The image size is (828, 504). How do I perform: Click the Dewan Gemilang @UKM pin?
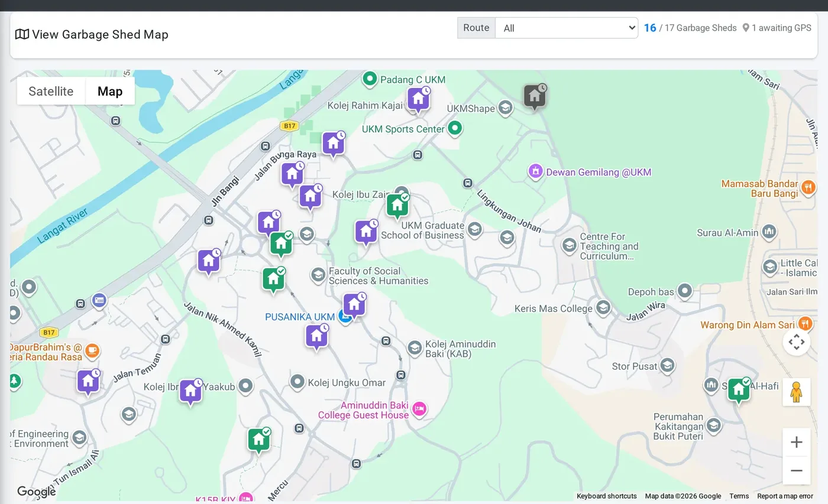[535, 172]
